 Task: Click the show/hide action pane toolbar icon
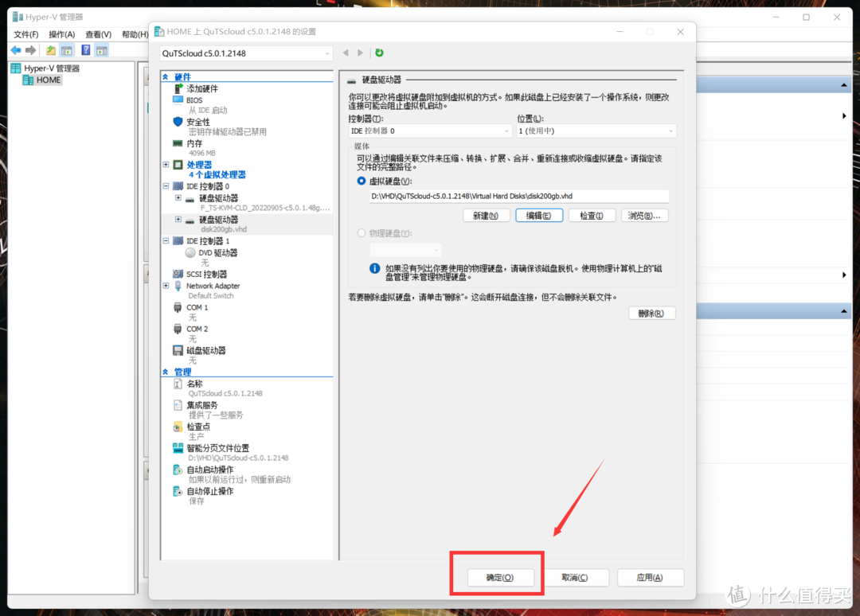[x=101, y=50]
